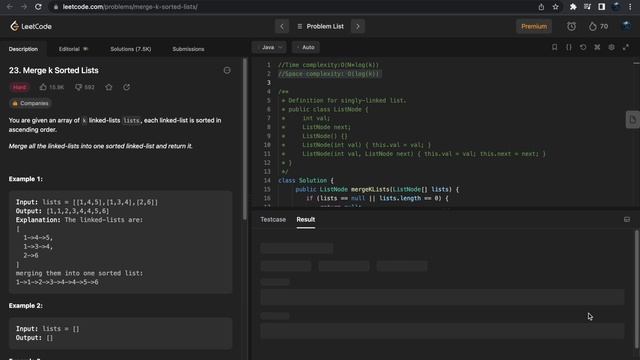
Task: Click the thumbs up like icon
Action: tap(43, 87)
